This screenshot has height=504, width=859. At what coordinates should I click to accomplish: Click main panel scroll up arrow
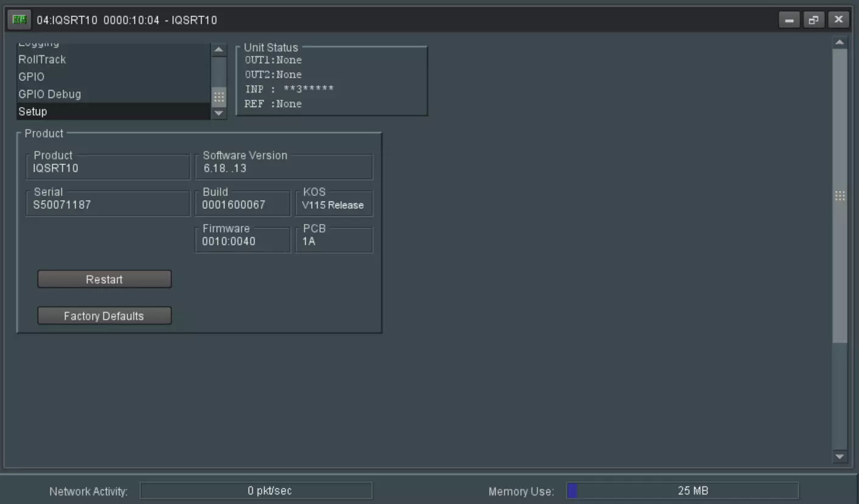click(840, 43)
